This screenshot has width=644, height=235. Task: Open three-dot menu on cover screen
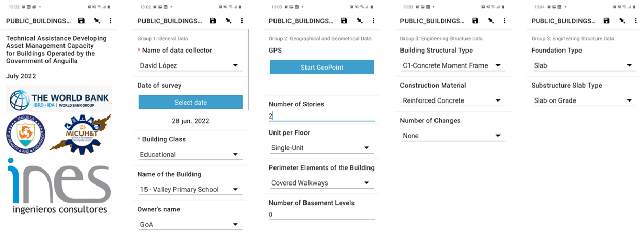pos(110,21)
